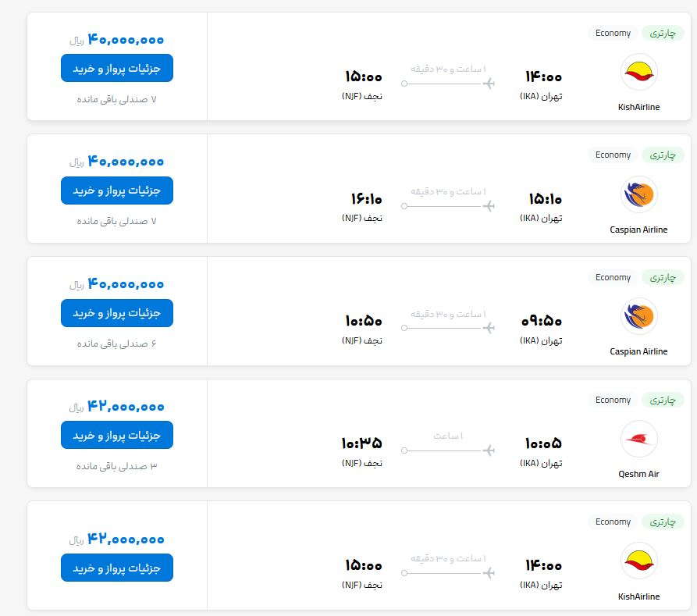Click KishAirline logo on the 40,000,000 rial flight
This screenshot has width=697, height=616.
coord(638,72)
